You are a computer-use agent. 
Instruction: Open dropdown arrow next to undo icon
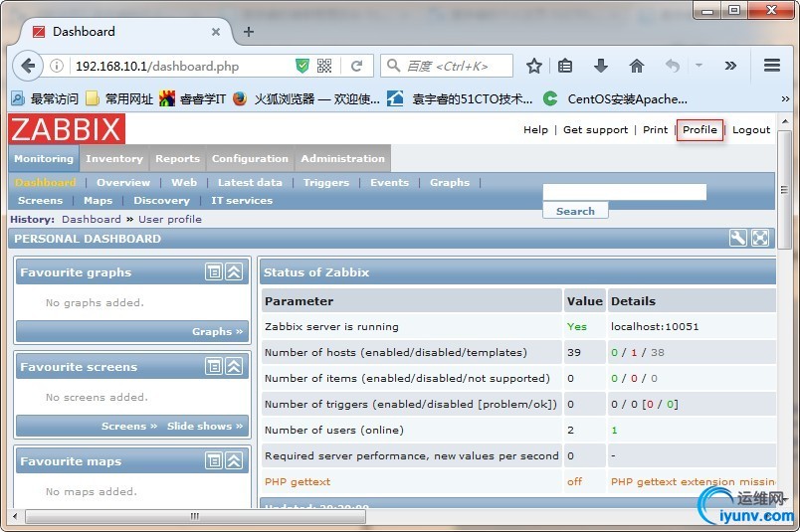click(699, 66)
